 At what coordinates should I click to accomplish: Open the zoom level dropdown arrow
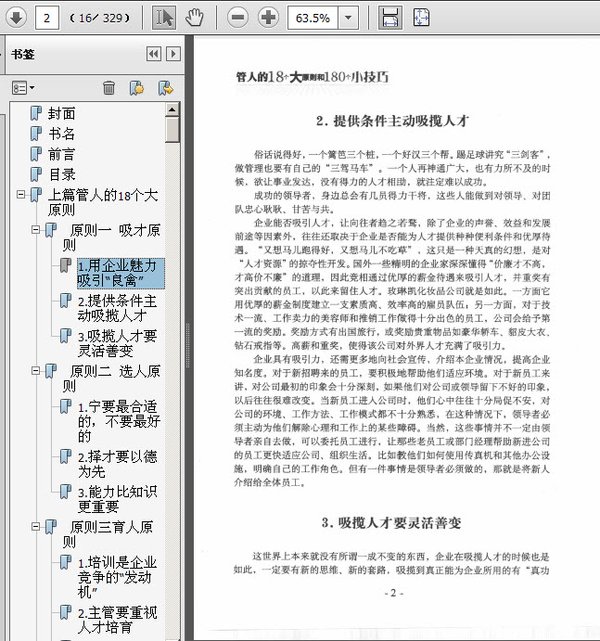[x=348, y=18]
